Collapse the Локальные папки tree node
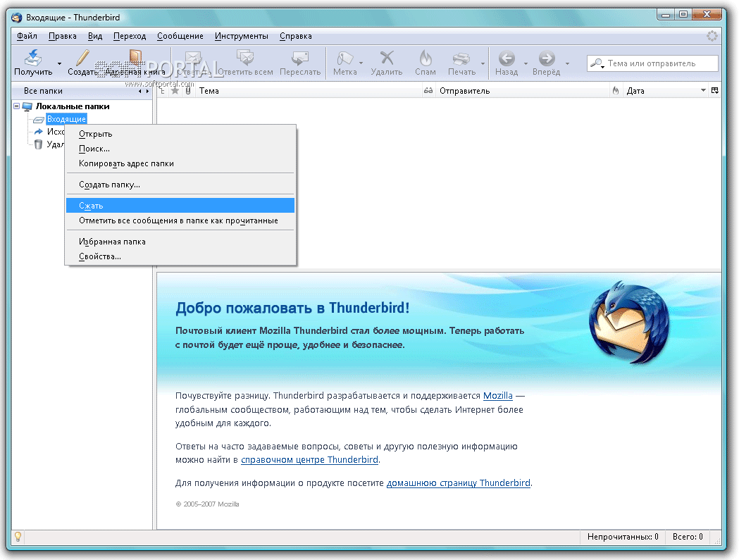Viewport: 739px width, 560px height. (16, 106)
